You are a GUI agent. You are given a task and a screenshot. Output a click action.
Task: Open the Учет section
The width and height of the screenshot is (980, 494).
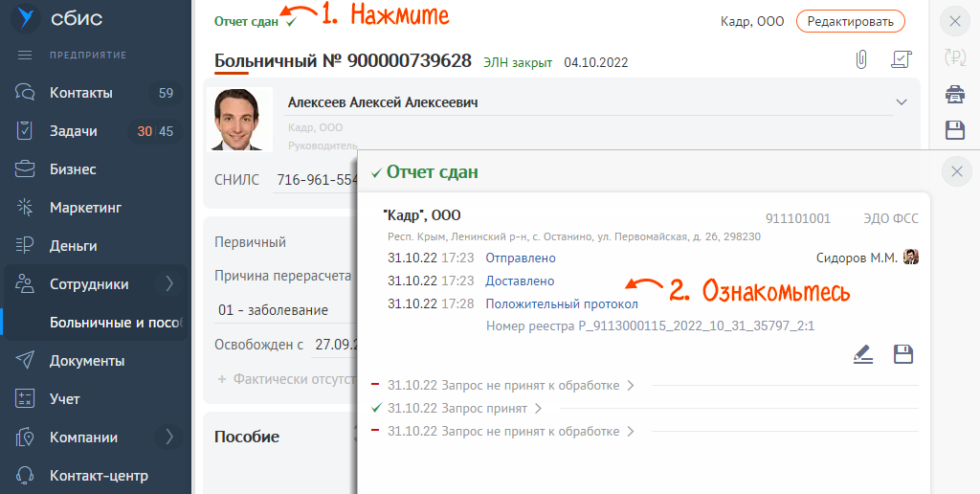coord(65,399)
